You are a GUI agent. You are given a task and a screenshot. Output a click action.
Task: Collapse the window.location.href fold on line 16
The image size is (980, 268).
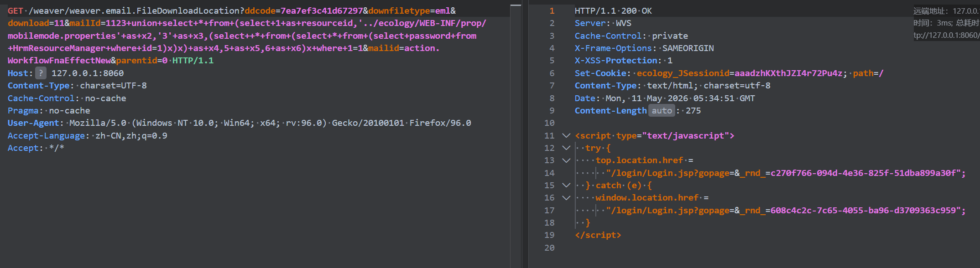[x=566, y=198]
